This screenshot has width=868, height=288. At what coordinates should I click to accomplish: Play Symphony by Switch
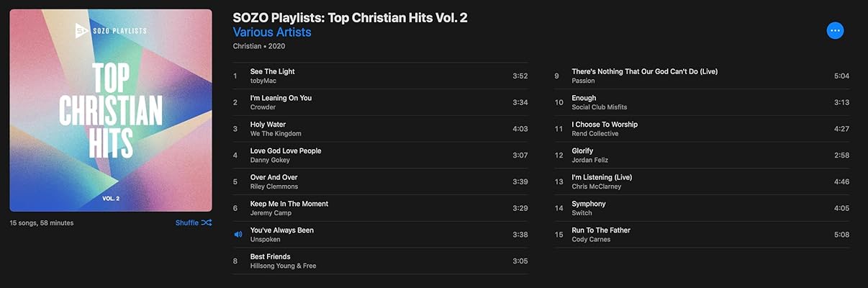589,204
